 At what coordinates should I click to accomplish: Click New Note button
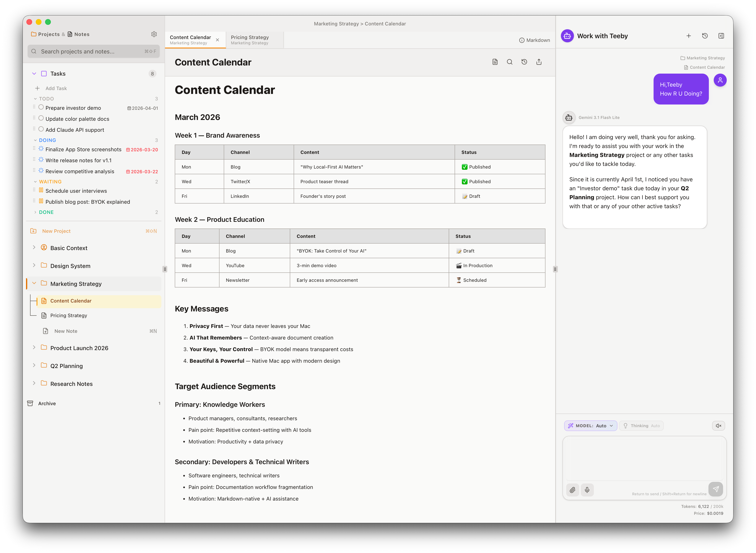point(99,331)
